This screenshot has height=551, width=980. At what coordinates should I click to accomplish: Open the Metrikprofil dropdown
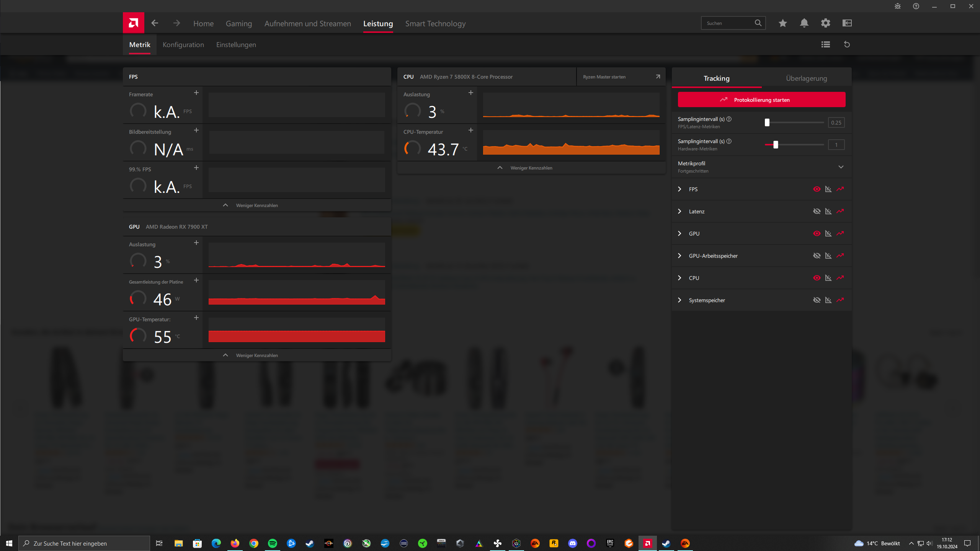click(x=841, y=167)
